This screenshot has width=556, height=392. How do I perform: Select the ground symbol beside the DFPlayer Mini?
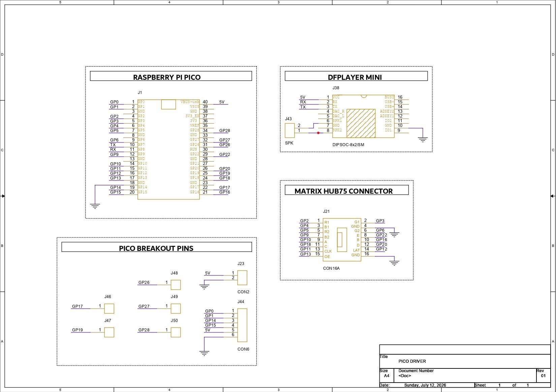[423, 139]
